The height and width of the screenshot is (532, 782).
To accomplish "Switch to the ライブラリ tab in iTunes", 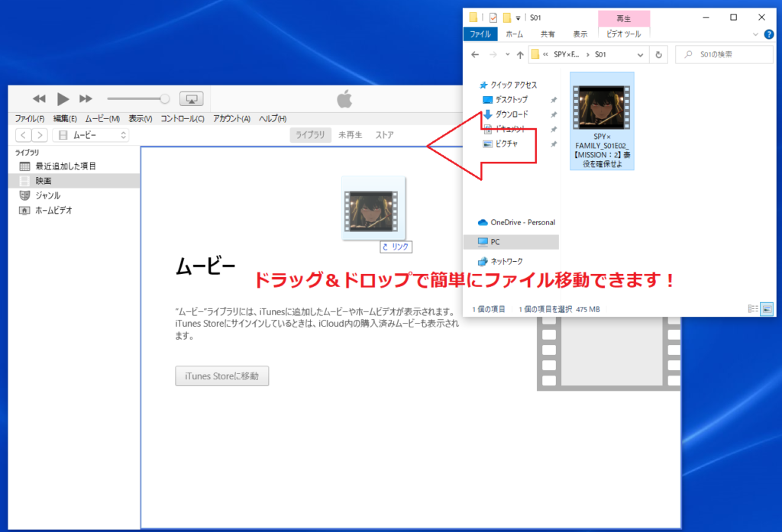I will [310, 134].
